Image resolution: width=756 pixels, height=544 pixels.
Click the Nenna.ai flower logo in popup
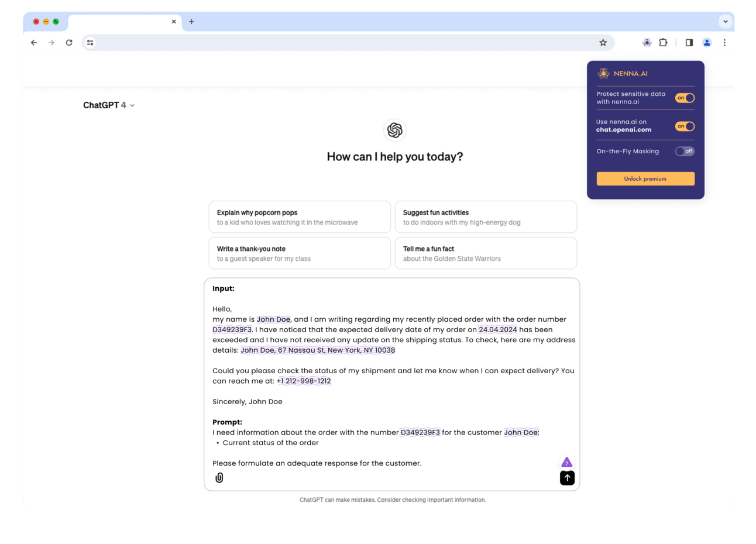pos(603,74)
